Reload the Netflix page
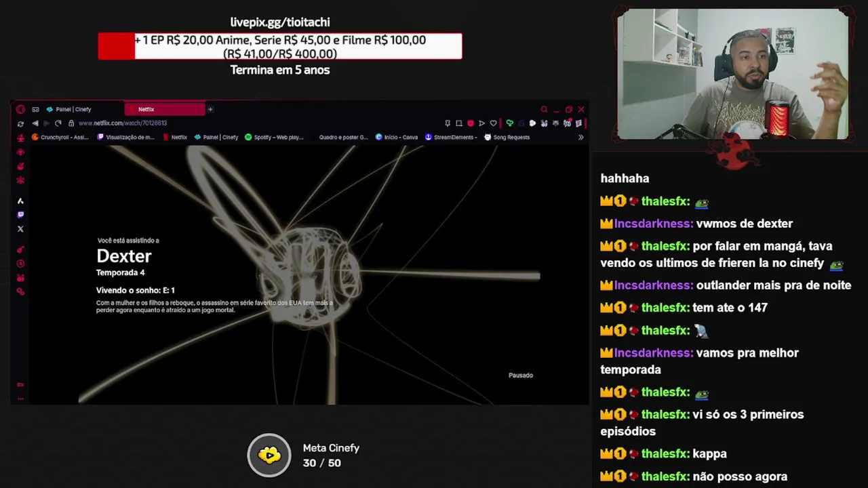The width and height of the screenshot is (868, 488). [58, 123]
